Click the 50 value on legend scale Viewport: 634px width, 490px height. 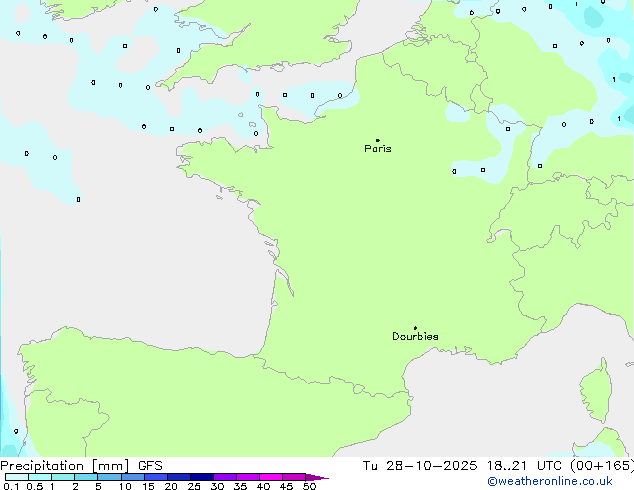point(309,487)
